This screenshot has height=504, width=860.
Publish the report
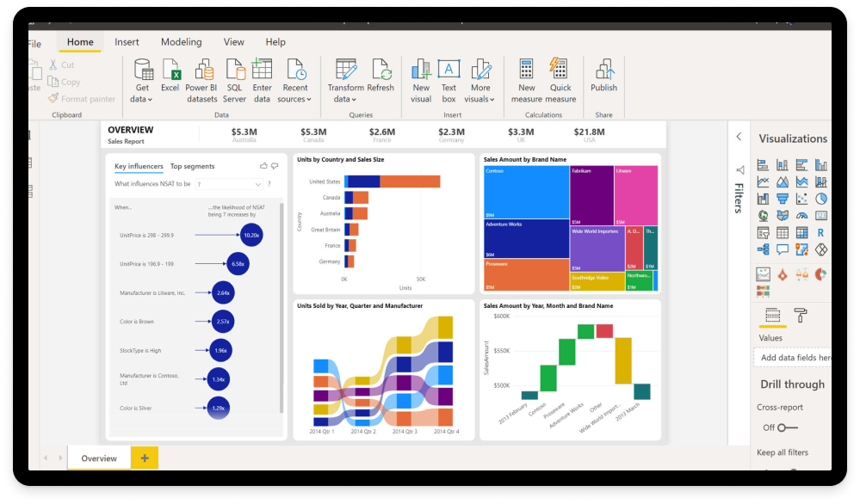click(603, 76)
